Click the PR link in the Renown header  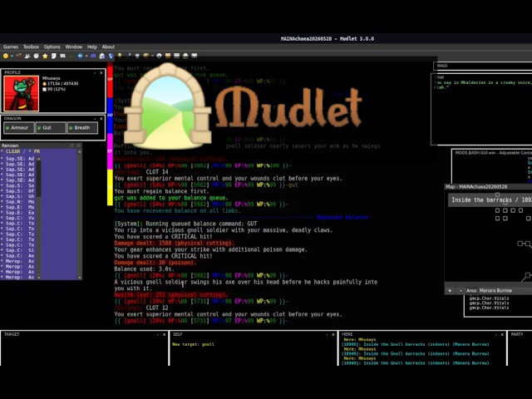37,151
